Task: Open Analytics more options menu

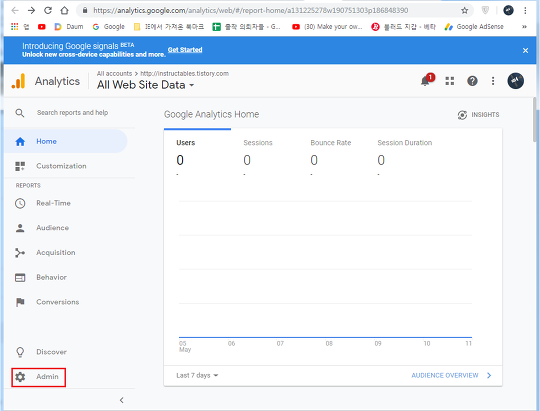Action: click(493, 81)
